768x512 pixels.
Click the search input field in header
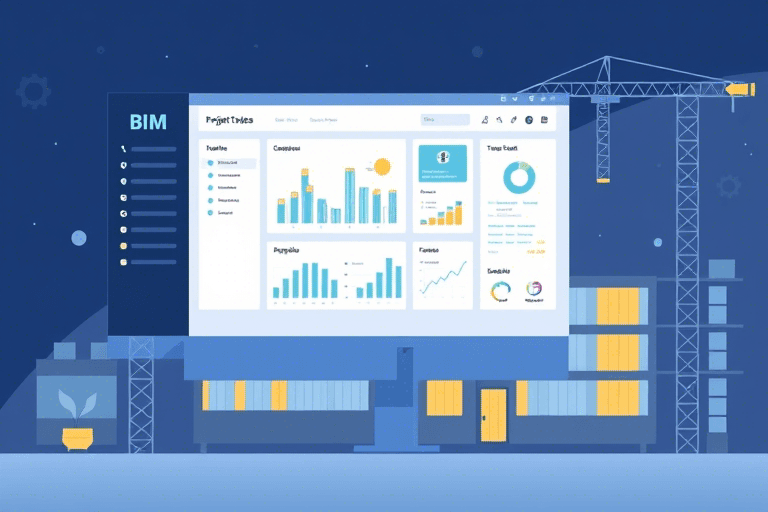(x=445, y=120)
